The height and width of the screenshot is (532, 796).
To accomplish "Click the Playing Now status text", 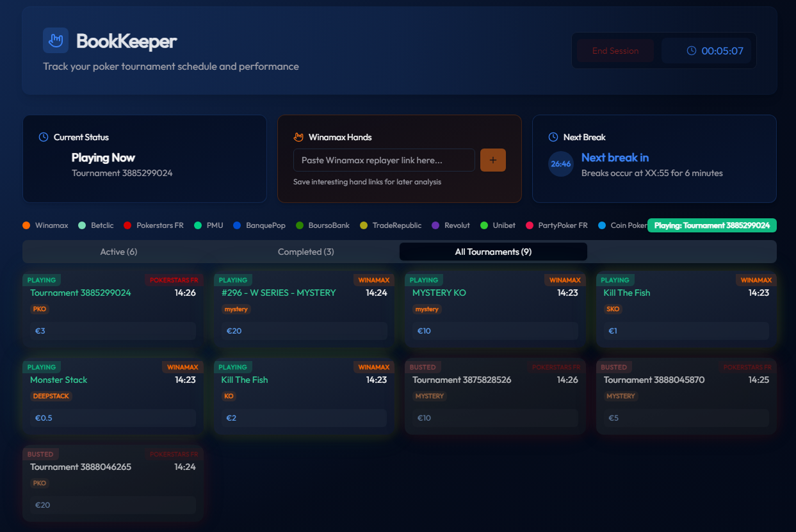I will coord(103,157).
